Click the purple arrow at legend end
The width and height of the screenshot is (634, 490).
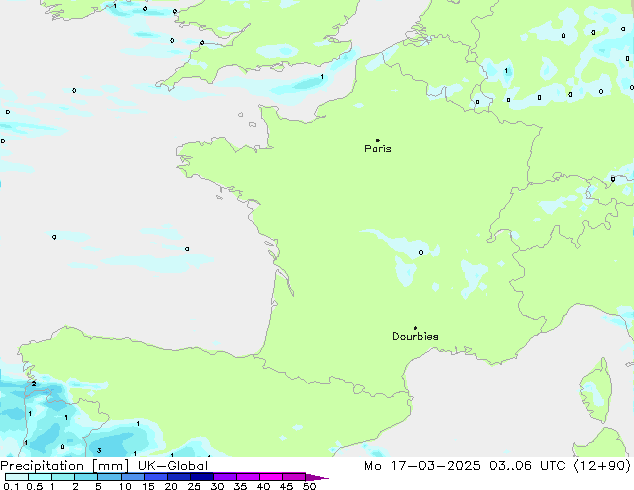[317, 477]
